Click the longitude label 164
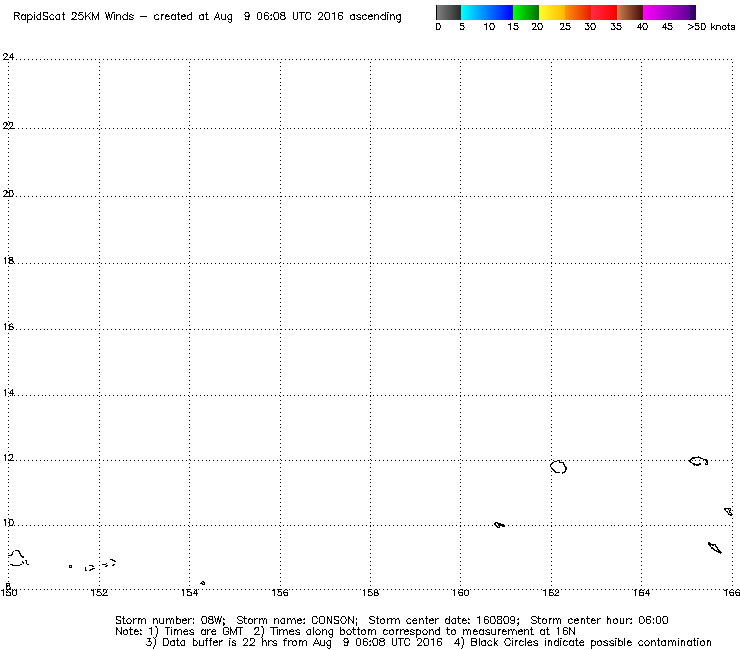This screenshot has height=650, width=740. click(641, 593)
